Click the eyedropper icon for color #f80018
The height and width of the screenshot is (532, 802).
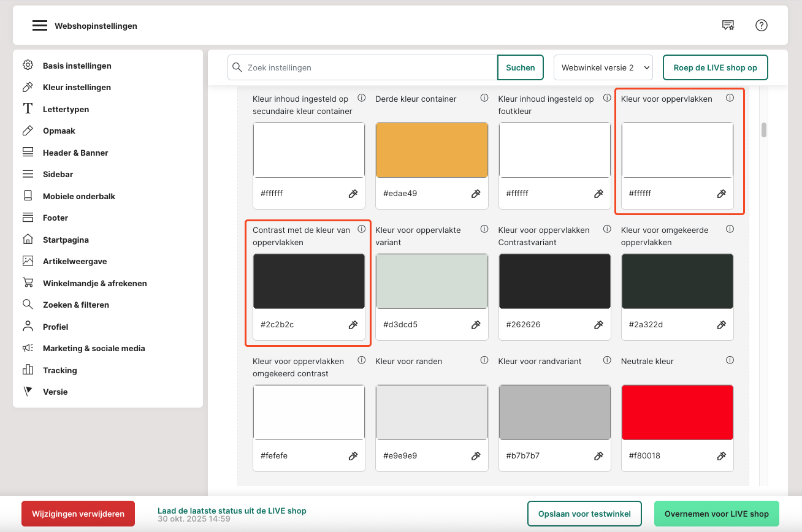coord(721,456)
